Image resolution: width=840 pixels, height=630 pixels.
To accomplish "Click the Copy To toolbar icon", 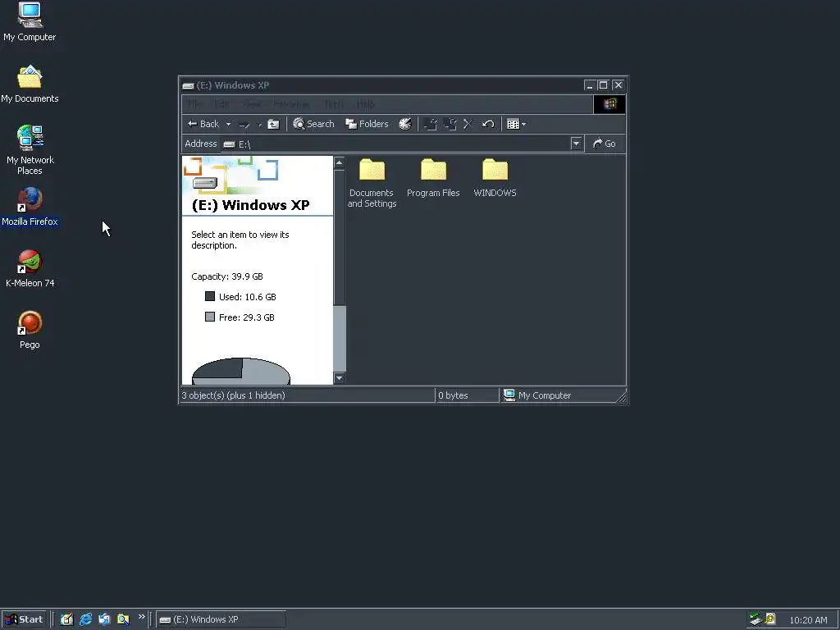I will [450, 125].
